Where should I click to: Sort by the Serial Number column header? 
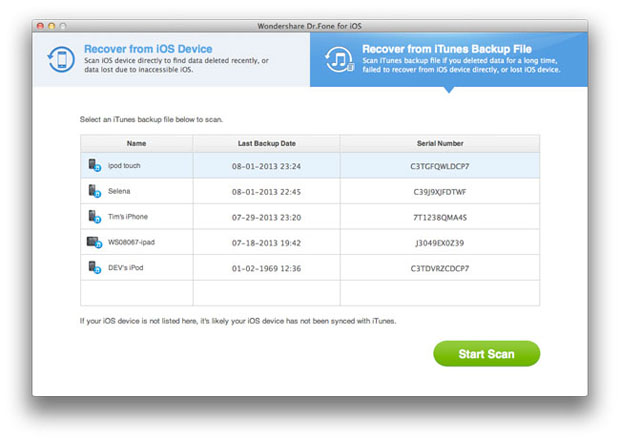(440, 143)
